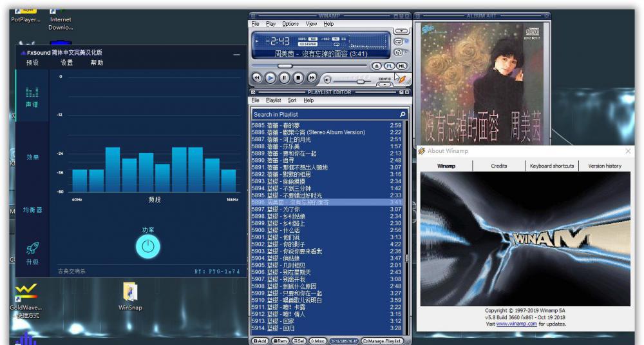This screenshot has width=644, height=345.
Task: Open the Playlist Editor Sort menu
Action: 292,101
